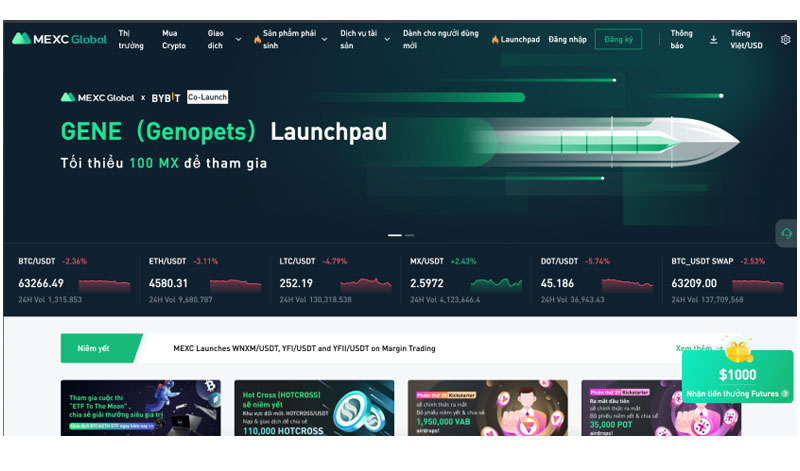Expand the Sản phẩm phái sinh dropdown arrow
This screenshot has width=800, height=471.
point(324,39)
